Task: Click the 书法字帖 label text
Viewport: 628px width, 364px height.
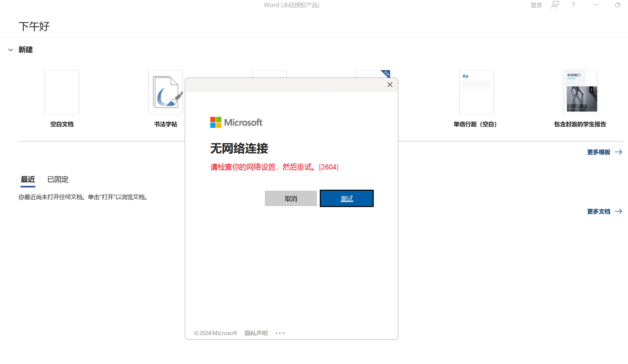Action: click(x=166, y=124)
